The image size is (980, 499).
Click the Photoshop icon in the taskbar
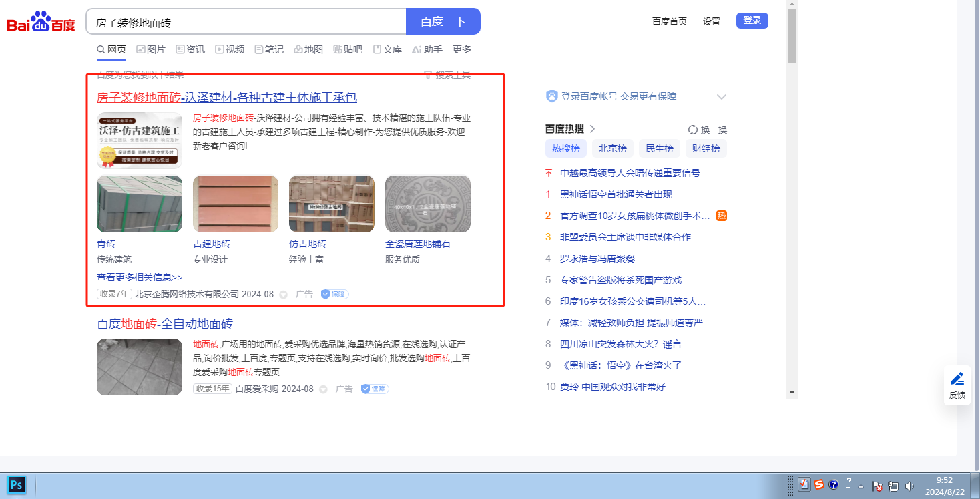17,484
